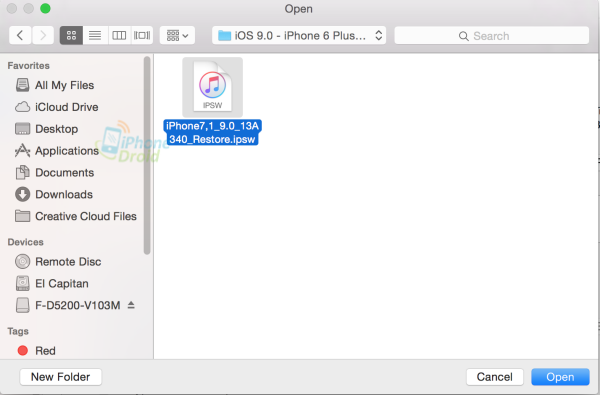Click the Cancel button
Screen dimensions: 600x395
click(494, 377)
